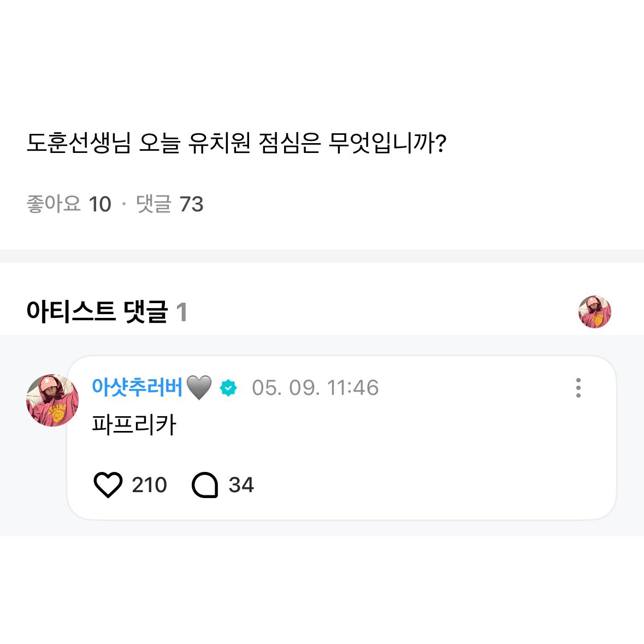Viewport: 644px width, 644px height.
Task: Select the 파프리카 comment text
Action: click(x=134, y=425)
